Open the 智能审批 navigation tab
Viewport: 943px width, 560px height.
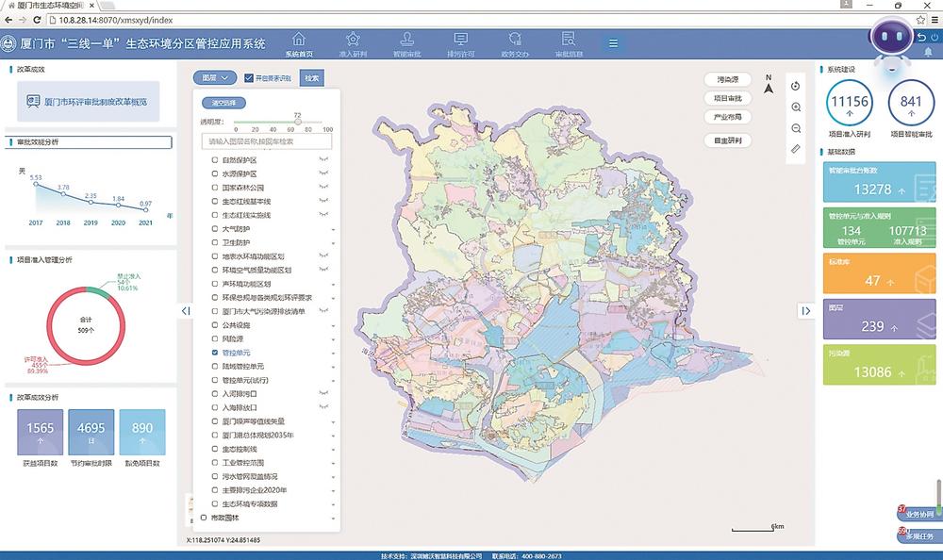(407, 44)
